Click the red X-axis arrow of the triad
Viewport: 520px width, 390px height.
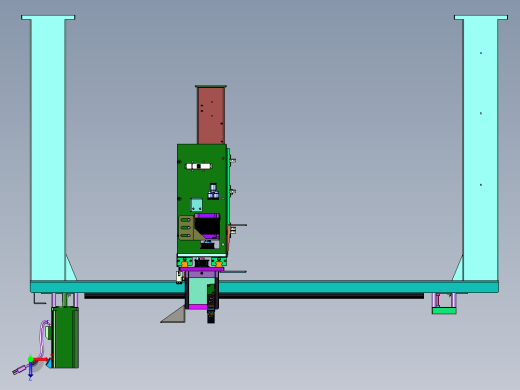(41, 360)
